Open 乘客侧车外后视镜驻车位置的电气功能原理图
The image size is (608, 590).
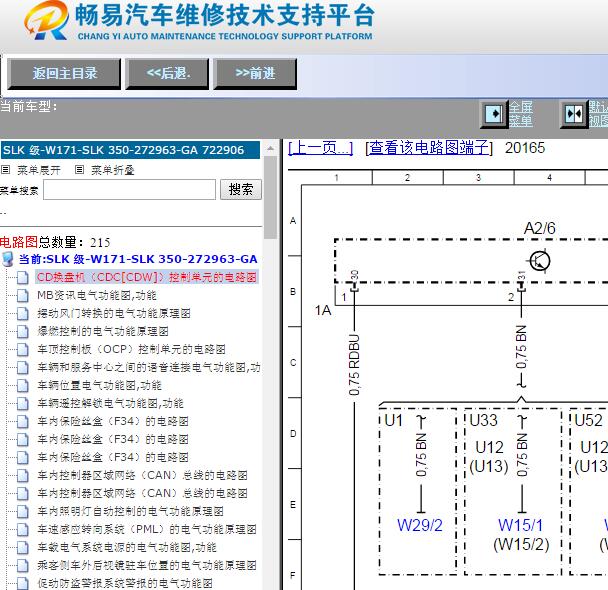point(147,565)
